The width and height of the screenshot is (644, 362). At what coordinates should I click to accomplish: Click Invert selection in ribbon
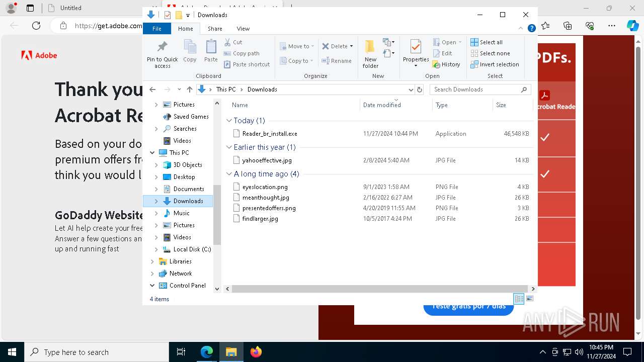[x=495, y=64]
